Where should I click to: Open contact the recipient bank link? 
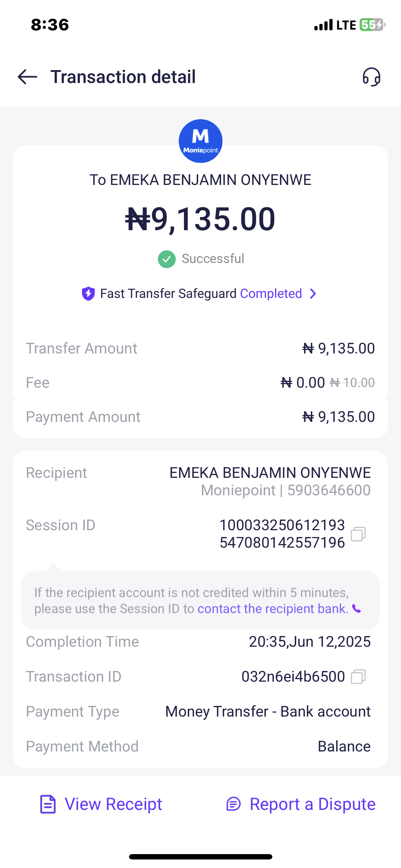click(x=273, y=609)
